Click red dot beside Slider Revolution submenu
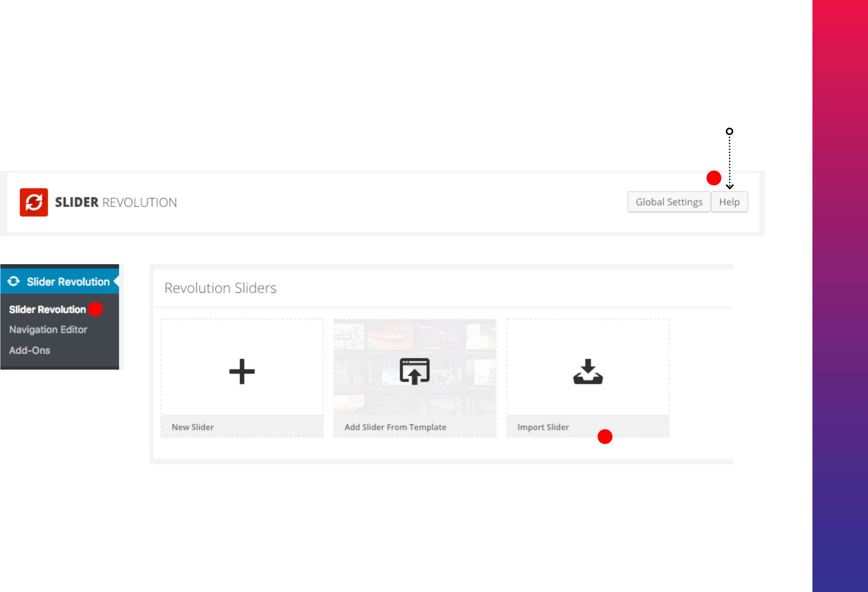This screenshot has width=868, height=592. pyautogui.click(x=95, y=309)
